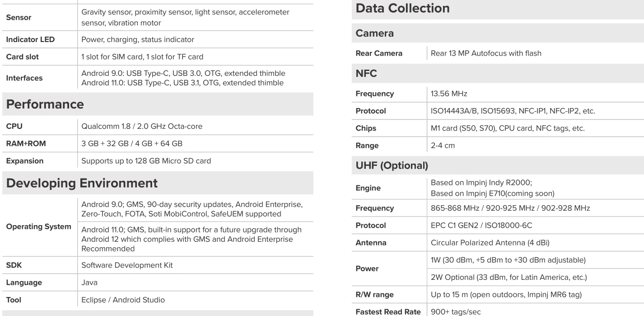Click the Eclipse / Android Studio value
The height and width of the screenshot is (316, 644).
[123, 300]
